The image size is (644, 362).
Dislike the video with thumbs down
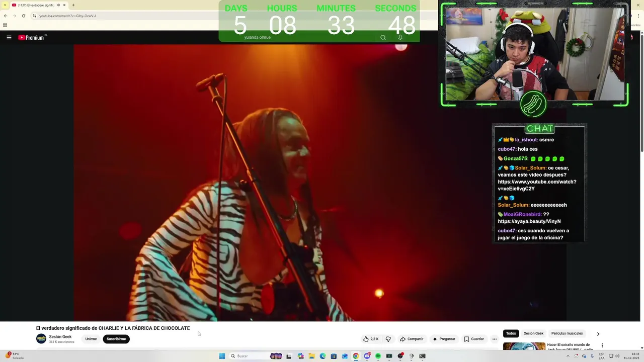[x=388, y=339]
